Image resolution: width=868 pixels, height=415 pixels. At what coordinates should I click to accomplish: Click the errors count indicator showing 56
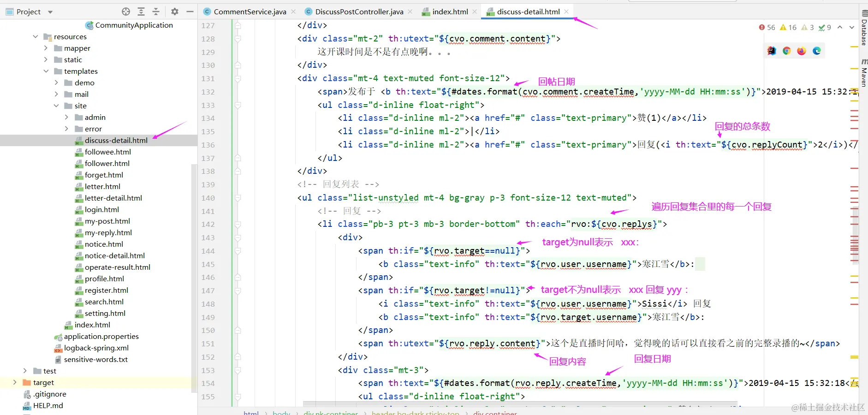click(x=767, y=27)
